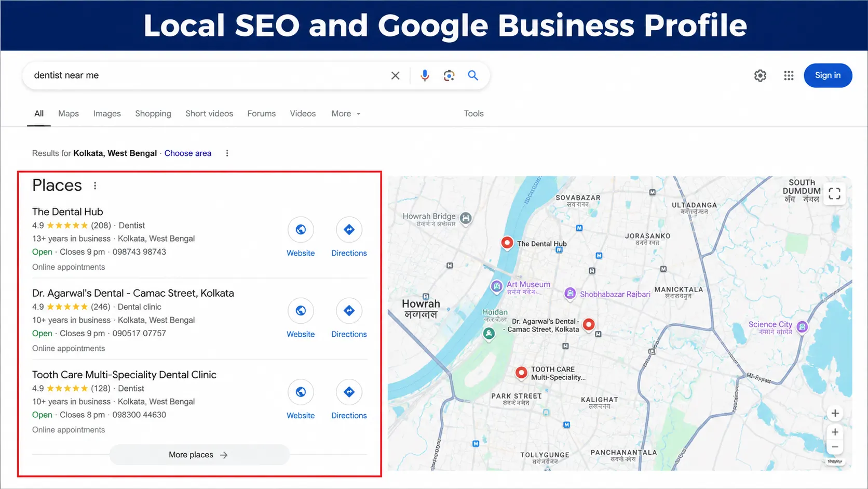The width and height of the screenshot is (868, 489).
Task: Open The Dental Hub listing title
Action: [x=67, y=212]
